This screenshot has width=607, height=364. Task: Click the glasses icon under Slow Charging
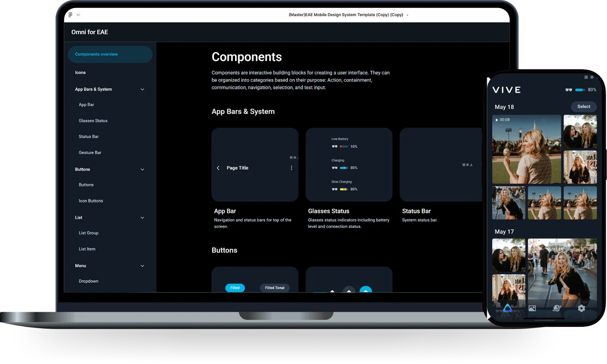click(335, 189)
